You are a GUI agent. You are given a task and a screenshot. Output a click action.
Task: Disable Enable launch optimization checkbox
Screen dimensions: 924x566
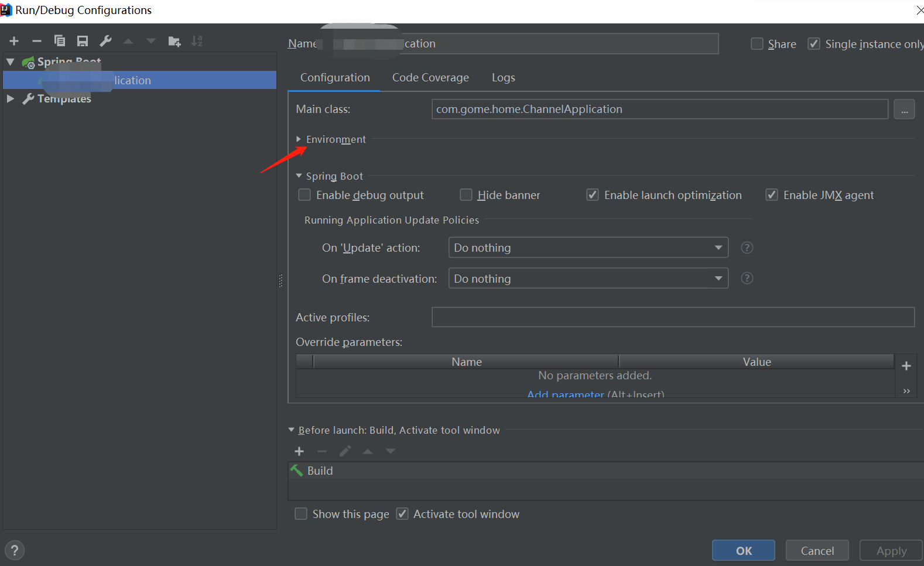pyautogui.click(x=593, y=195)
